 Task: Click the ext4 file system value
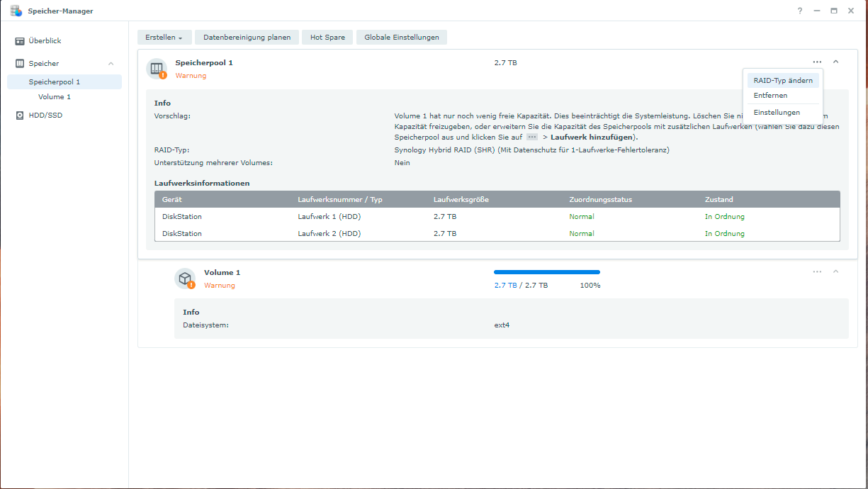click(502, 326)
